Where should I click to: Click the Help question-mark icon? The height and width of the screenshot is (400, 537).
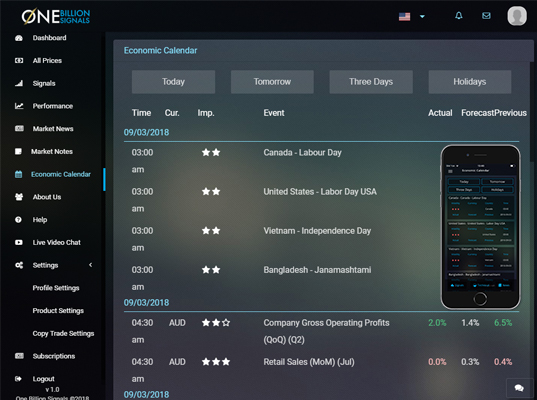point(18,220)
